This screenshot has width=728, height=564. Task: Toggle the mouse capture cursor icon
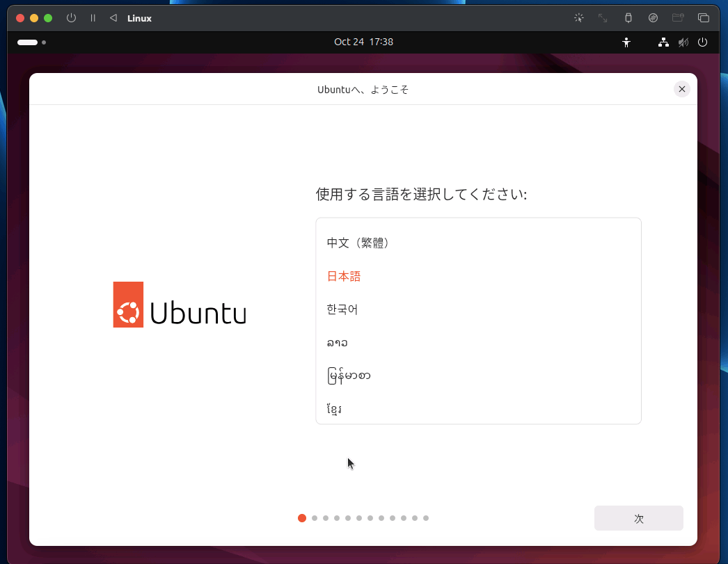[578, 18]
